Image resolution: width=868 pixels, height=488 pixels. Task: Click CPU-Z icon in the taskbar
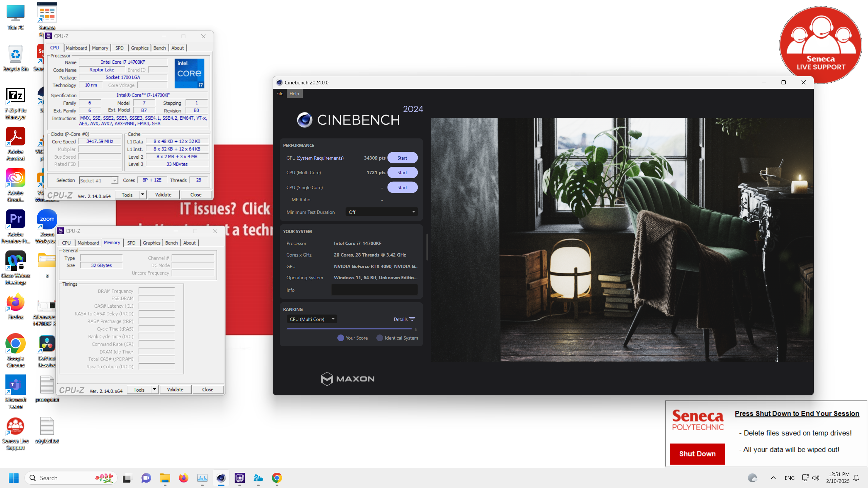pyautogui.click(x=240, y=478)
